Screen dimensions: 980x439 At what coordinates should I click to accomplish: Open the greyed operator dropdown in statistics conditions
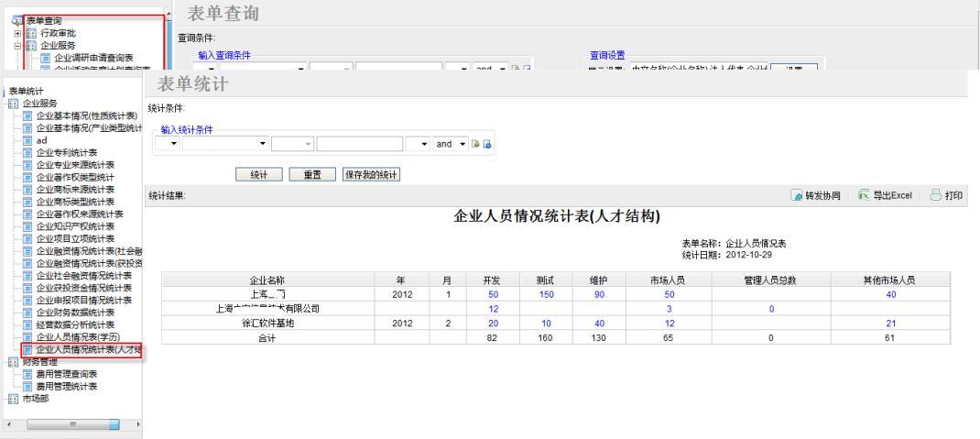click(292, 144)
